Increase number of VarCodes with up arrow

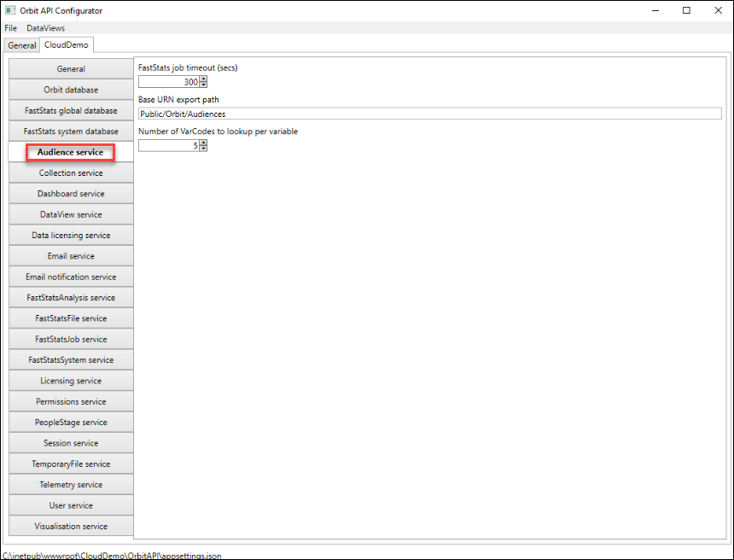point(203,143)
